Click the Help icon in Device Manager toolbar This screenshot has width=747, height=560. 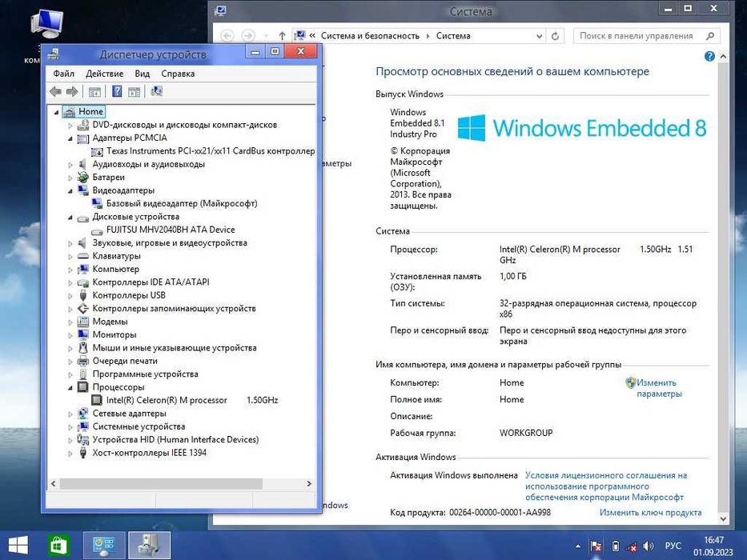(117, 91)
